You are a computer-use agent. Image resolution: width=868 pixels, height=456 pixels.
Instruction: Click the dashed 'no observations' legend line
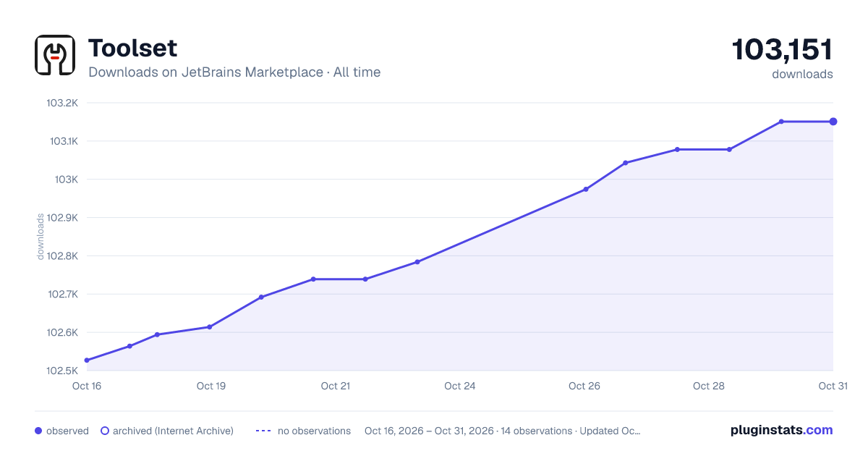pos(263,431)
